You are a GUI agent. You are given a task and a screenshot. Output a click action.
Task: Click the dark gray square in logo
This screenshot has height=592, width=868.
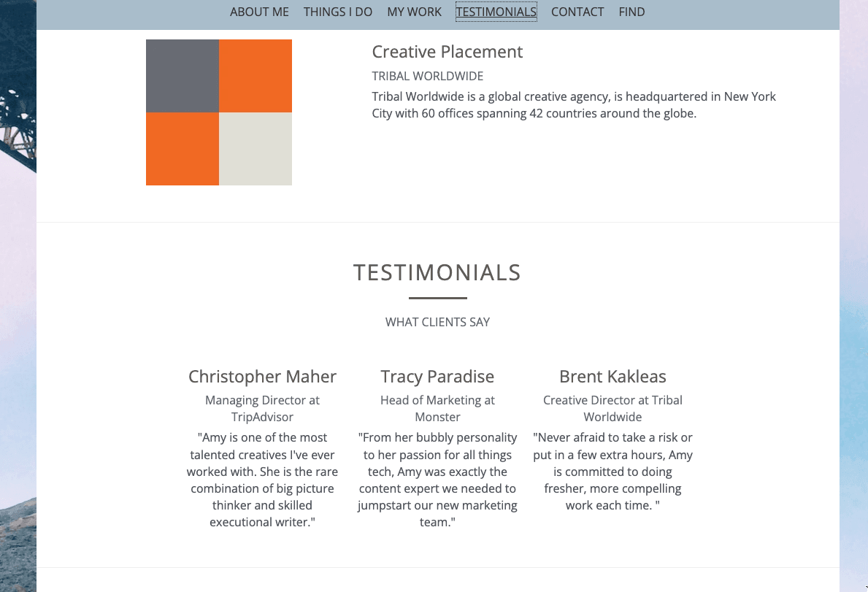click(x=183, y=76)
